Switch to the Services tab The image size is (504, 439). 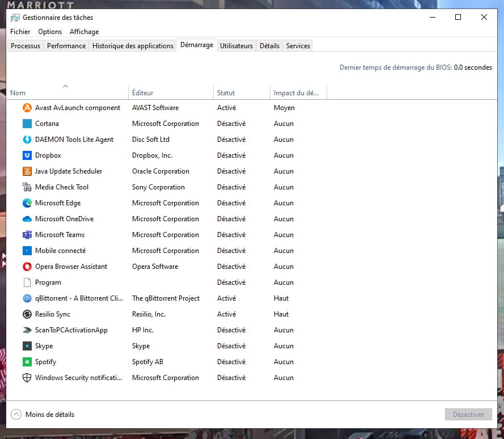298,46
